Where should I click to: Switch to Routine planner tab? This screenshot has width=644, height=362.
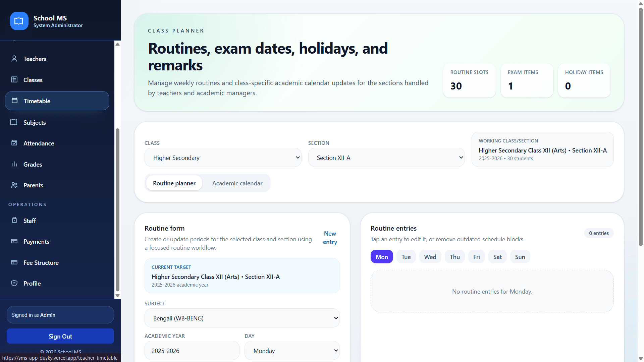coord(174,183)
